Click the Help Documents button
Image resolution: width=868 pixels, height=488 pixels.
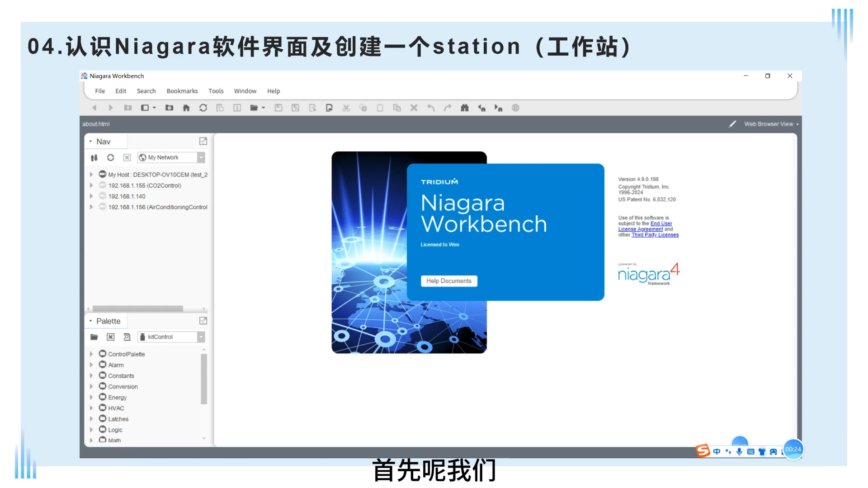point(448,281)
